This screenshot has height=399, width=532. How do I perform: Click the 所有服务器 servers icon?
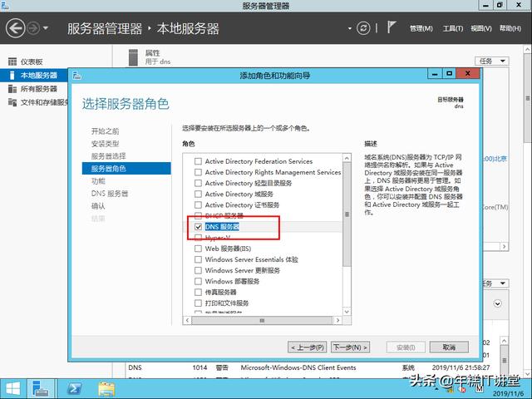12,89
